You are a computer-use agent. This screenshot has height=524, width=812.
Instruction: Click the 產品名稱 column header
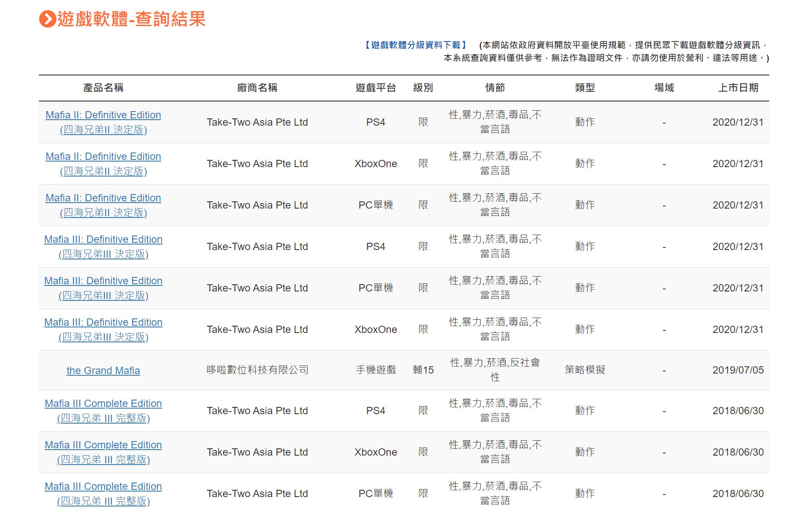pyautogui.click(x=103, y=88)
